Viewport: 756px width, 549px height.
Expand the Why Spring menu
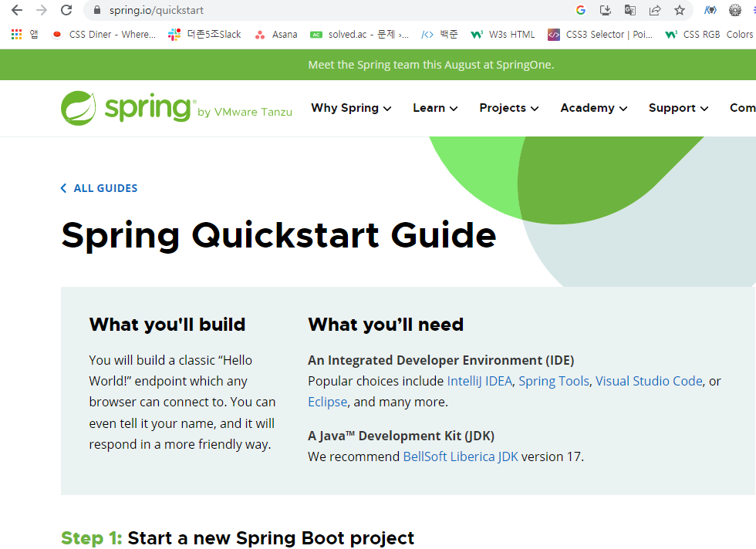click(x=351, y=108)
